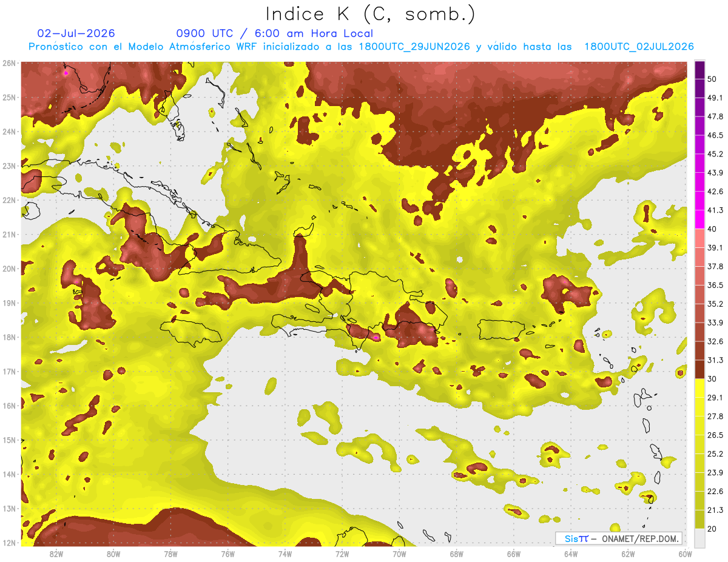Click color scale value "20" at the bottom

[712, 529]
